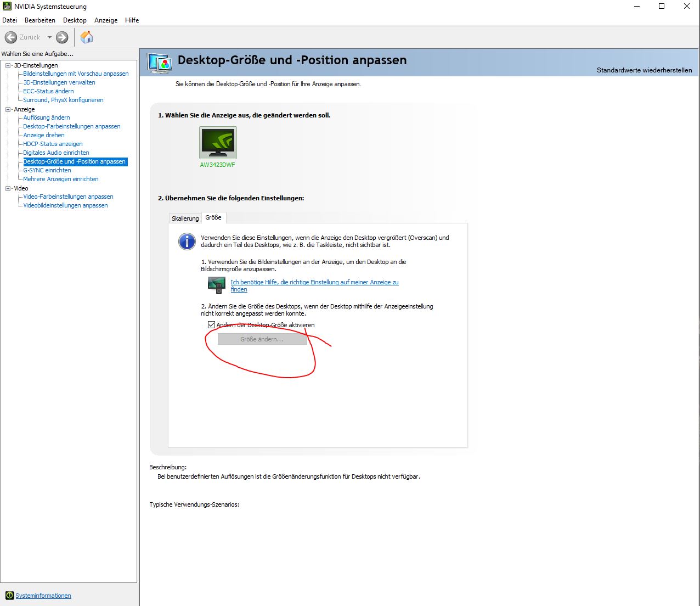Click the monitor-with-remote help icon
The width and height of the screenshot is (700, 606).
click(217, 285)
